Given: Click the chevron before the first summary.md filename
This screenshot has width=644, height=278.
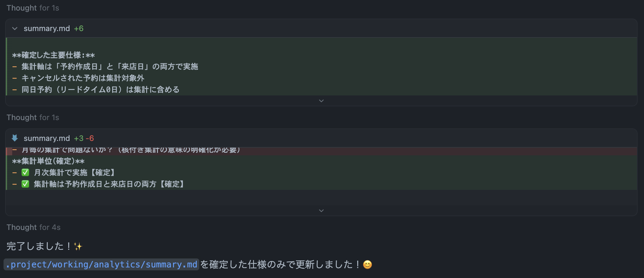Looking at the screenshot, I should (x=14, y=28).
